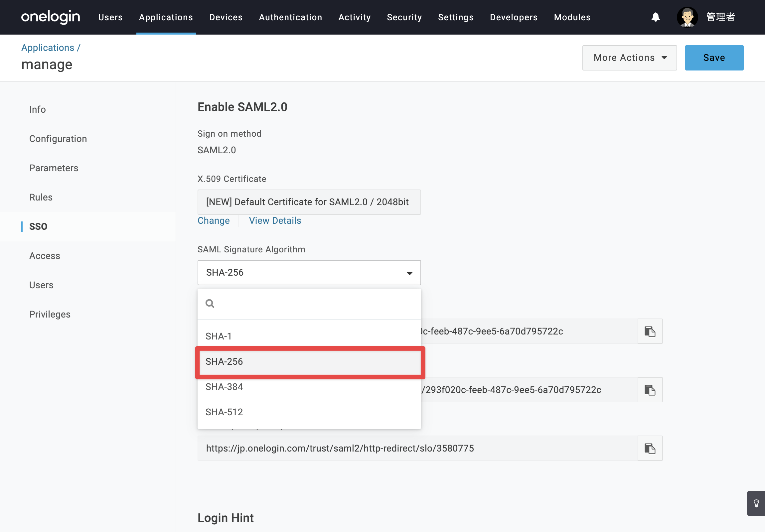Click the OneLogin logo

click(x=51, y=17)
